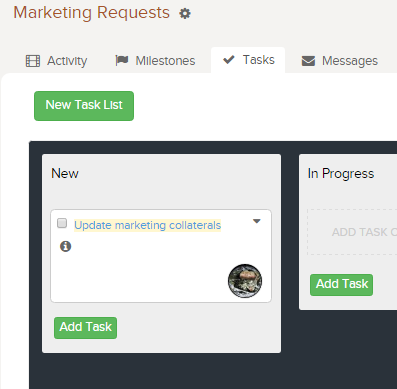Image resolution: width=397 pixels, height=389 pixels.
Task: Add Task in the New column
Action: coord(85,328)
